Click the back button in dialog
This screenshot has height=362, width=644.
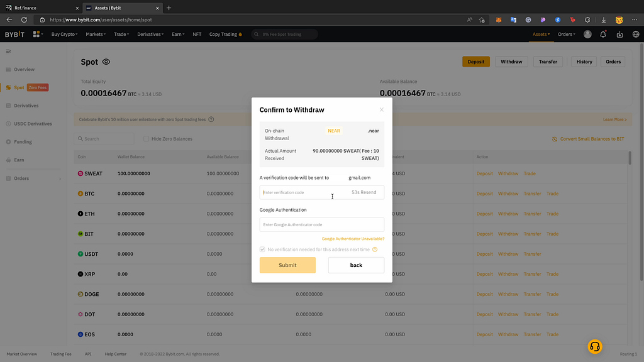click(x=356, y=265)
